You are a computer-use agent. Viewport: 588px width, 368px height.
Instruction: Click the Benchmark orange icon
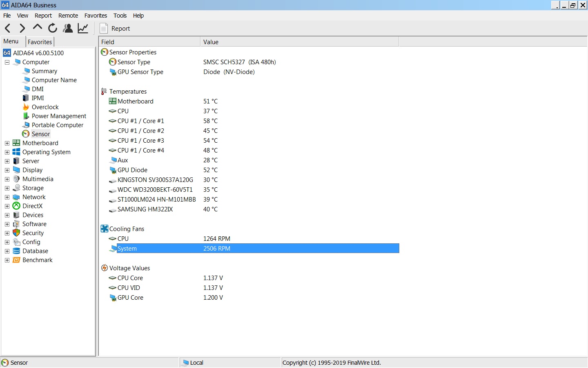16,260
